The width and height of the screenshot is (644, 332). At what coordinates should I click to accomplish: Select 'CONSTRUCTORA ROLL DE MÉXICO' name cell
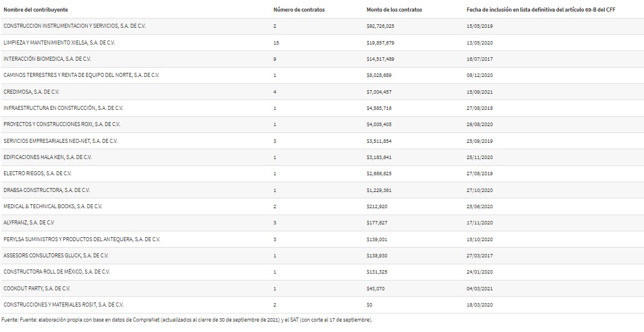(x=57, y=272)
